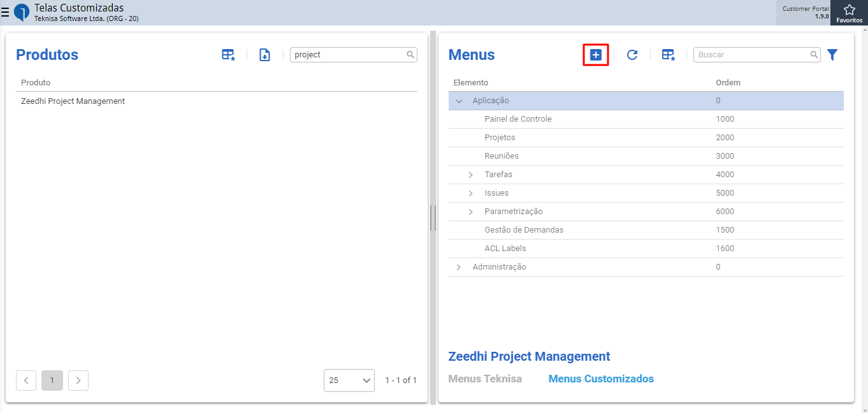
Task: Switch to the Menus Teknisa tab
Action: pyautogui.click(x=485, y=379)
